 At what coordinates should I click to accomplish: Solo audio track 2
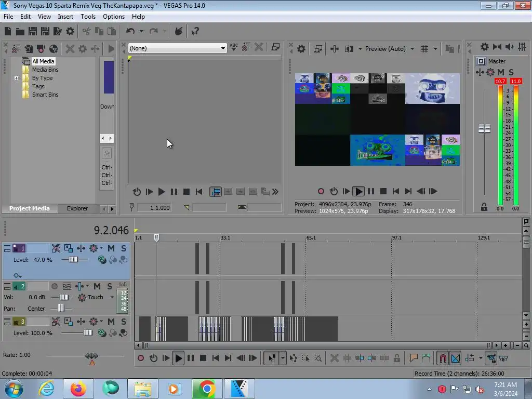110,286
